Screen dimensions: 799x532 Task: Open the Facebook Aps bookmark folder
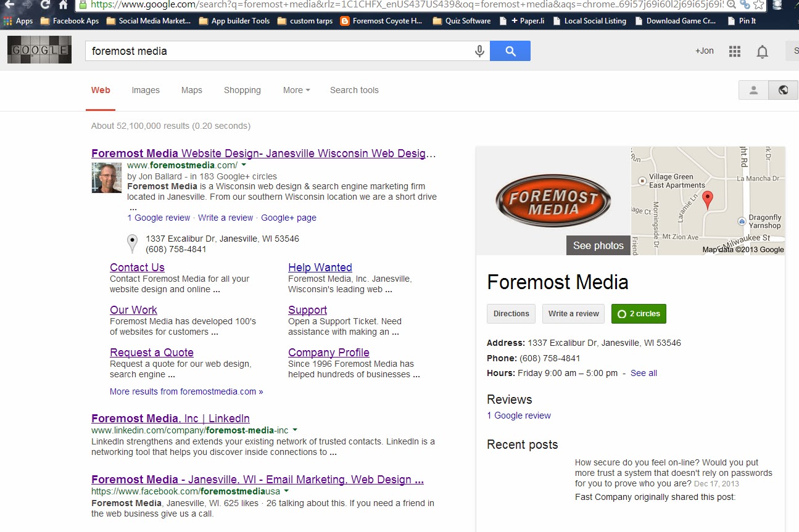69,21
